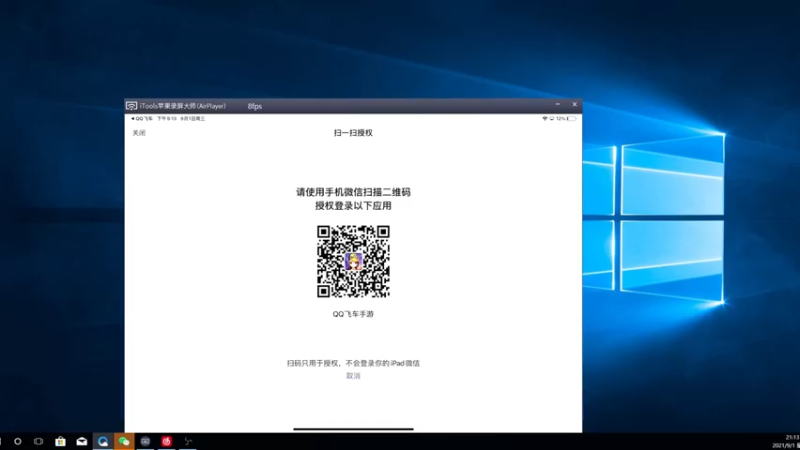Click the 授权登录以下应用 text line
Screen dimensions: 800x450
coord(353,206)
